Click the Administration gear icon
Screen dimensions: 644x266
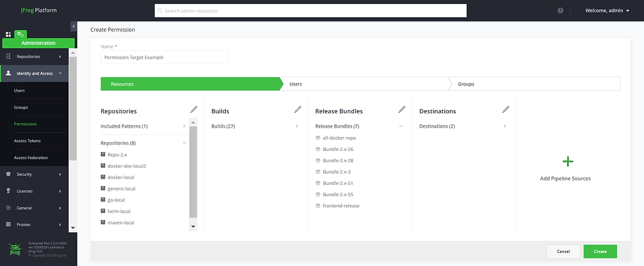(x=21, y=34)
